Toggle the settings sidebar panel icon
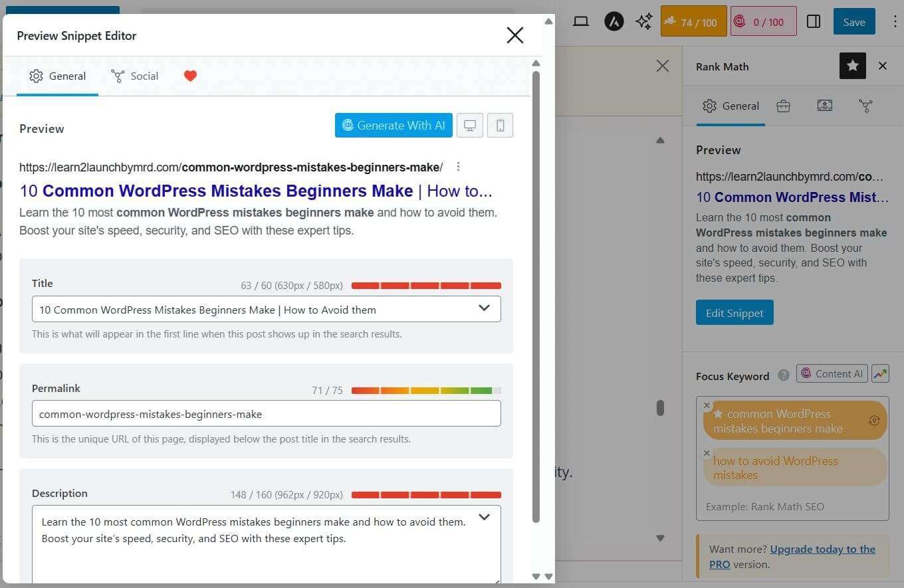 [814, 21]
